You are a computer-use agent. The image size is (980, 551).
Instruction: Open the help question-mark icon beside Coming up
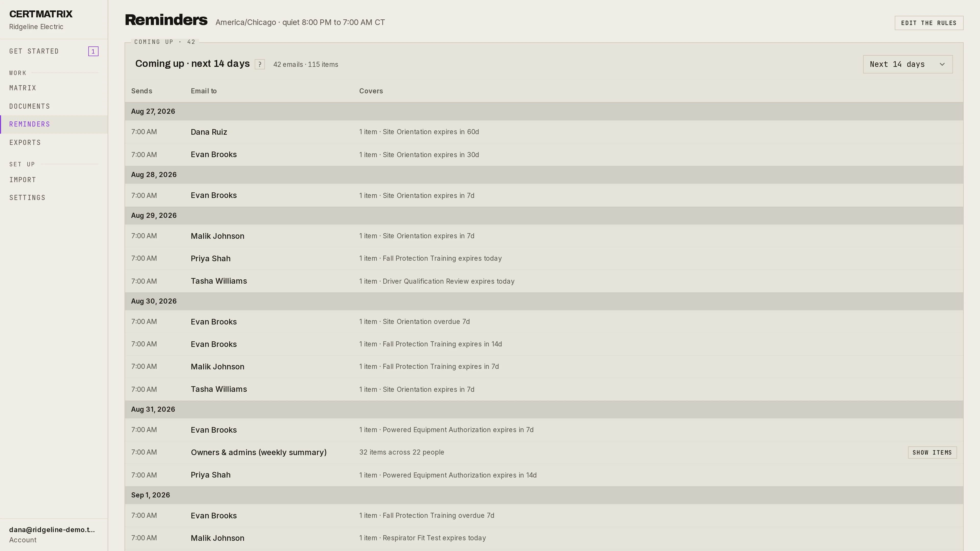tap(260, 64)
